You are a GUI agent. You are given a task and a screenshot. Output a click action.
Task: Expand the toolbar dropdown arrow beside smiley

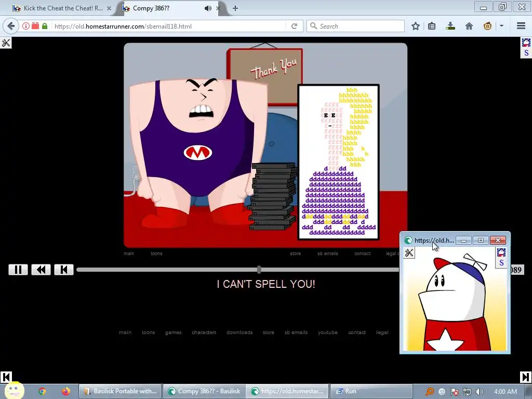point(501,26)
